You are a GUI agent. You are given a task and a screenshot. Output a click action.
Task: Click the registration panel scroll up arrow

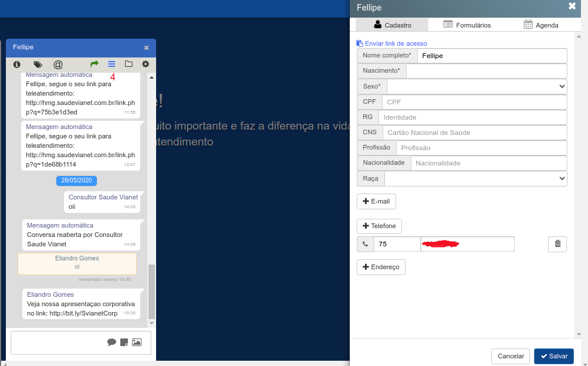click(x=579, y=36)
